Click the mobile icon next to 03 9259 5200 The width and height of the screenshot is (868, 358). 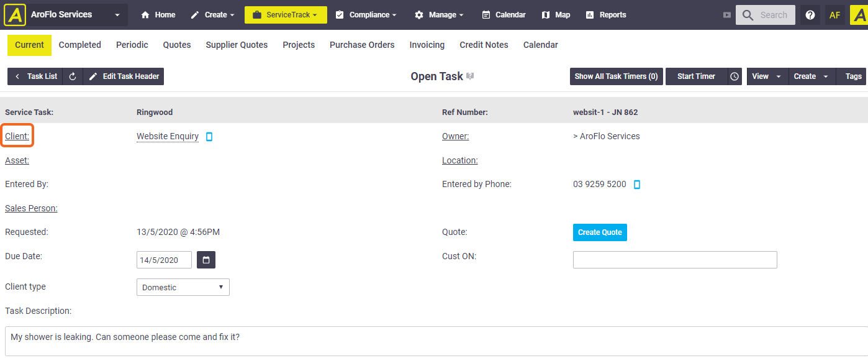click(x=636, y=185)
